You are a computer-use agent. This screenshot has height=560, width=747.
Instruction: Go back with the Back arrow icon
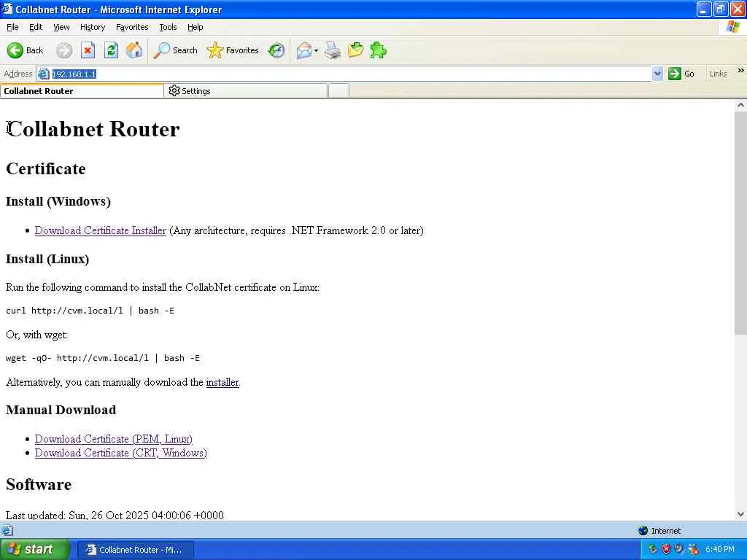(x=15, y=50)
